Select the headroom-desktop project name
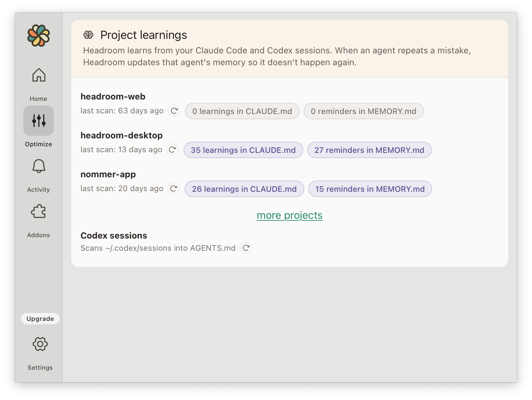Screen dimensions: 532x400 122,135
